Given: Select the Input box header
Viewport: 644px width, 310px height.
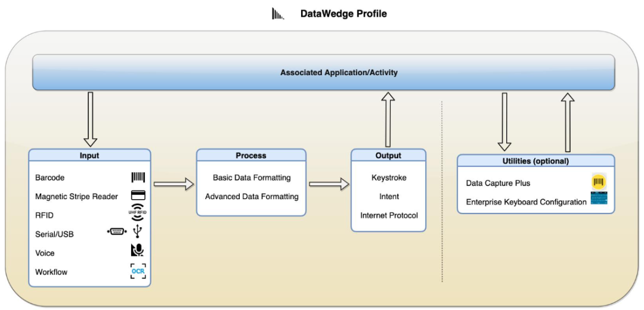Looking at the screenshot, I should click(89, 156).
